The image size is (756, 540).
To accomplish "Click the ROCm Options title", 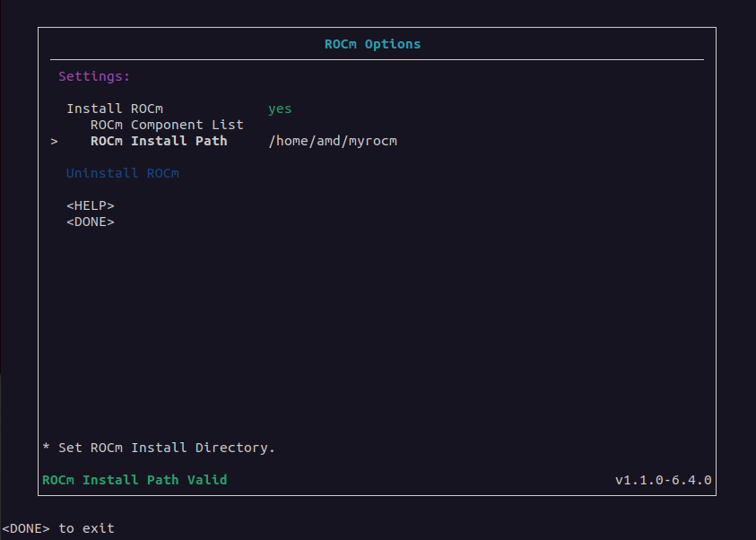I will 372,44.
